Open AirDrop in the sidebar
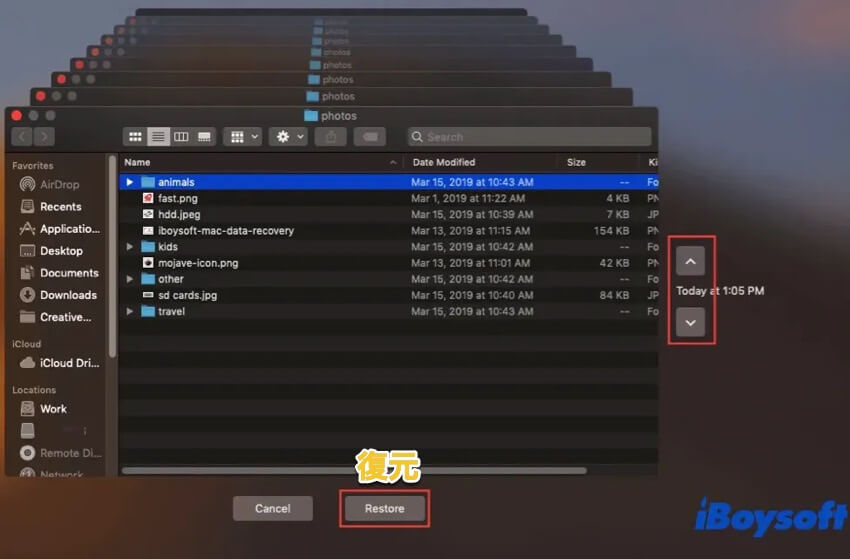850x559 pixels. (59, 185)
